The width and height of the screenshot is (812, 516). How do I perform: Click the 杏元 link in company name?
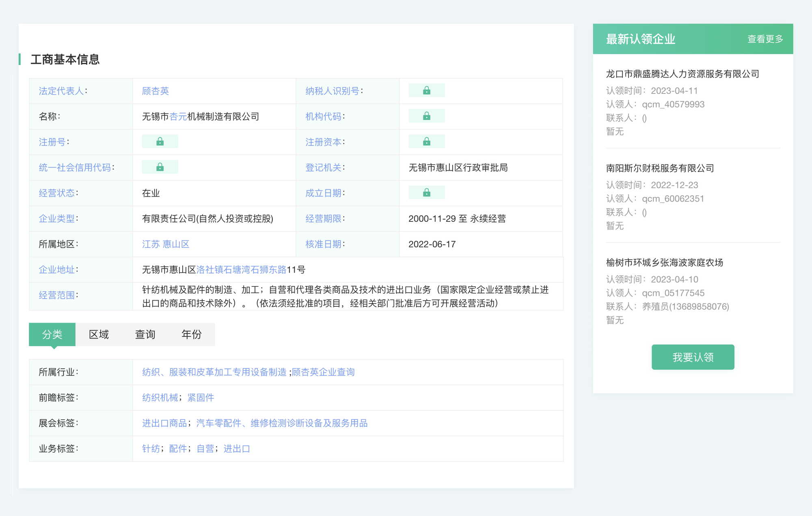coord(178,117)
